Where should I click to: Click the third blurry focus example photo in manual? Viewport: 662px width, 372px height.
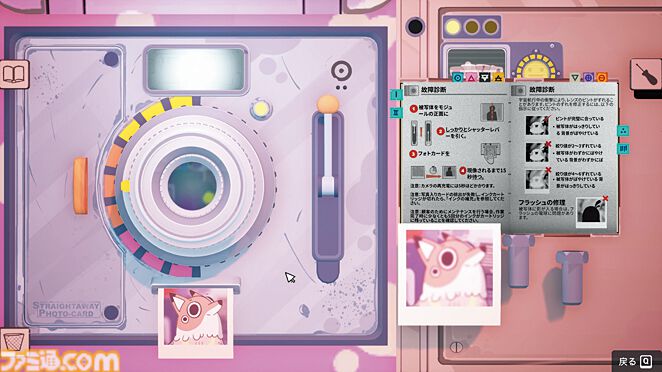click(x=537, y=179)
